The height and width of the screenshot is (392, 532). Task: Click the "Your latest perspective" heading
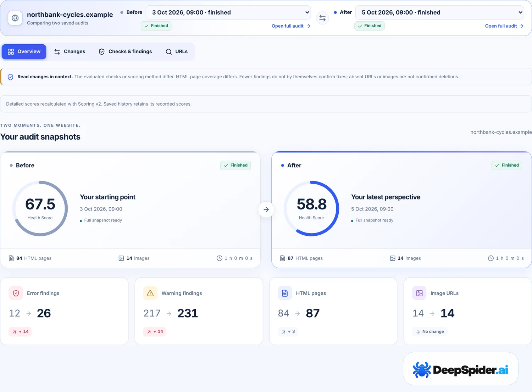coord(386,197)
